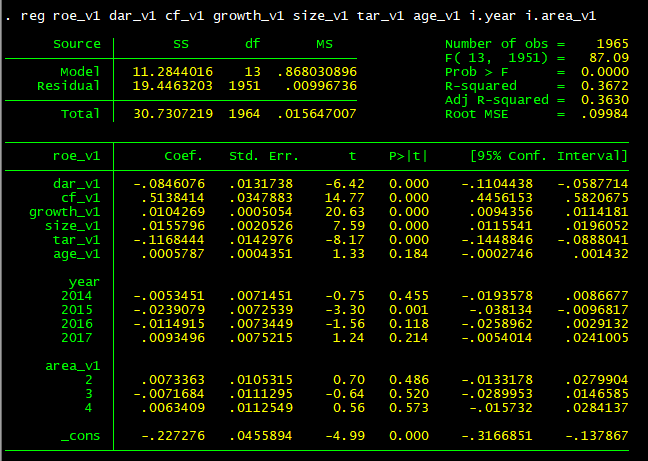Viewport: 648px width, 461px height.
Task: Select variable name cf_v1
Action: click(81, 198)
